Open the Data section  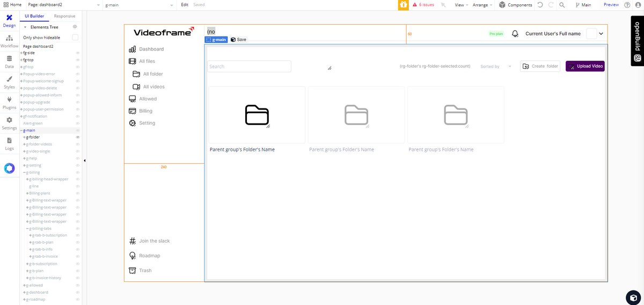tap(9, 62)
